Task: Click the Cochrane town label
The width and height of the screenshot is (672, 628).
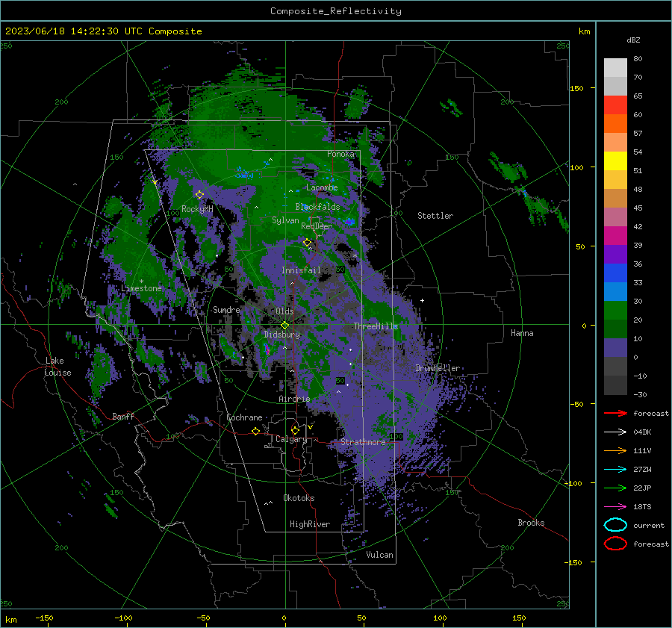Action: pyautogui.click(x=244, y=417)
